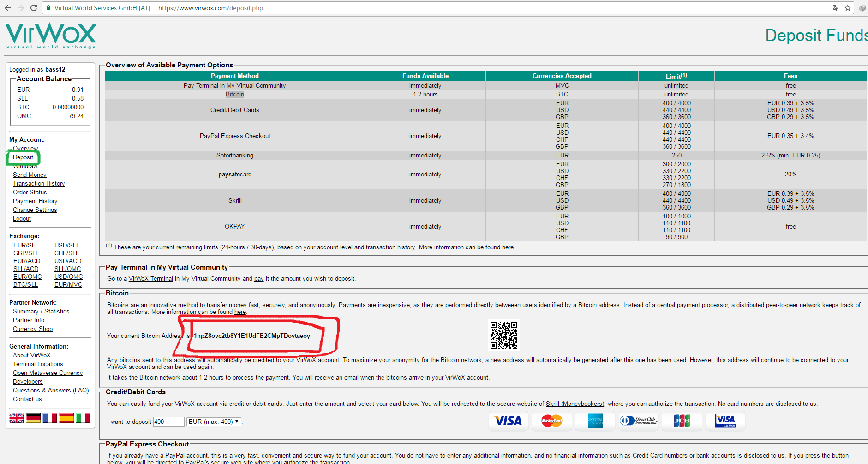Viewport: 868px width, 464px height.
Task: Open the Contact us link
Action: (x=27, y=399)
